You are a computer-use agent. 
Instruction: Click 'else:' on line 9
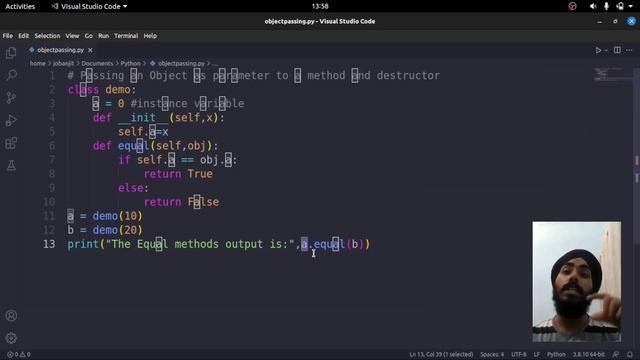[x=133, y=188]
